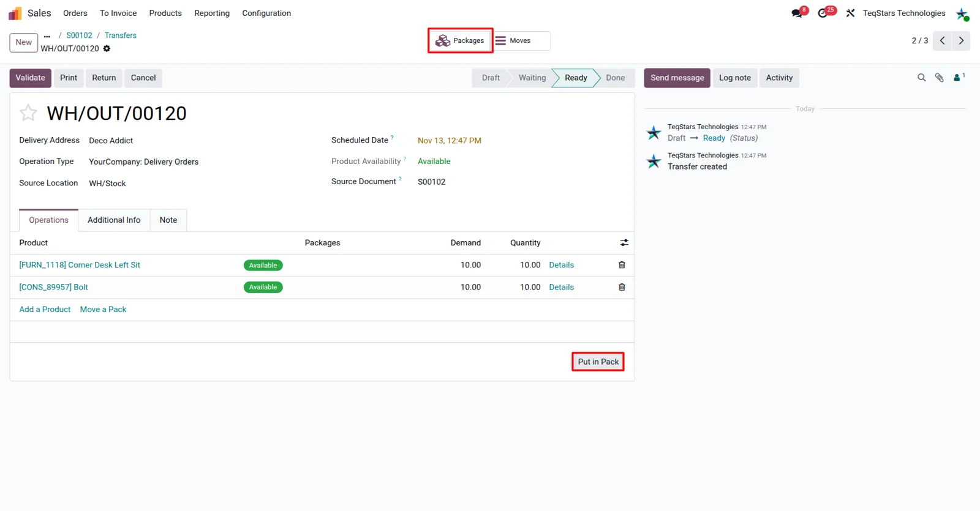The width and height of the screenshot is (980, 511).
Task: Show followers icon in chatter
Action: click(x=959, y=77)
